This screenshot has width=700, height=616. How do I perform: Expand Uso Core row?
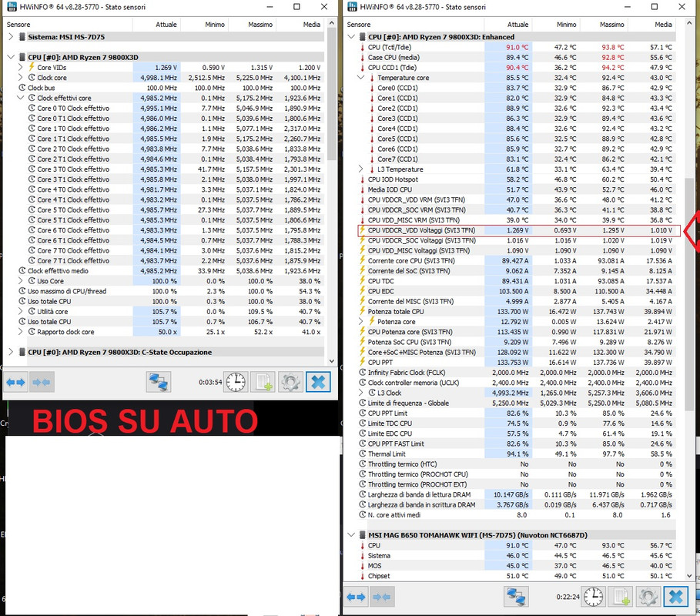coord(21,281)
